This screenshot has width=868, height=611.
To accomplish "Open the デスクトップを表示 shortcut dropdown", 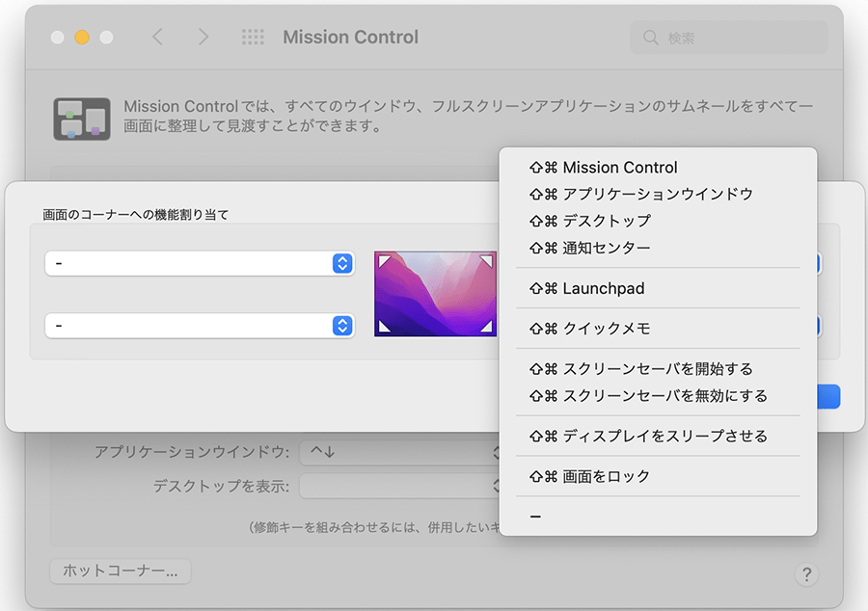I will click(x=399, y=486).
